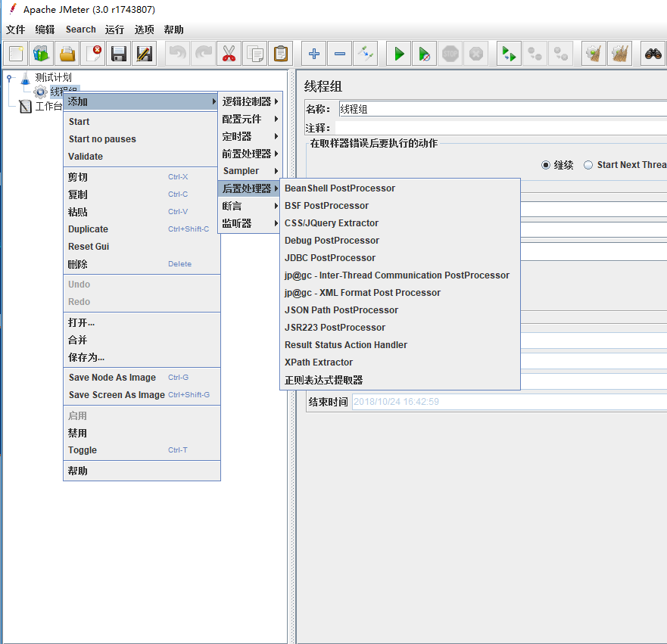This screenshot has height=644, width=667.
Task: Click the 注释 input field
Action: (x=501, y=128)
